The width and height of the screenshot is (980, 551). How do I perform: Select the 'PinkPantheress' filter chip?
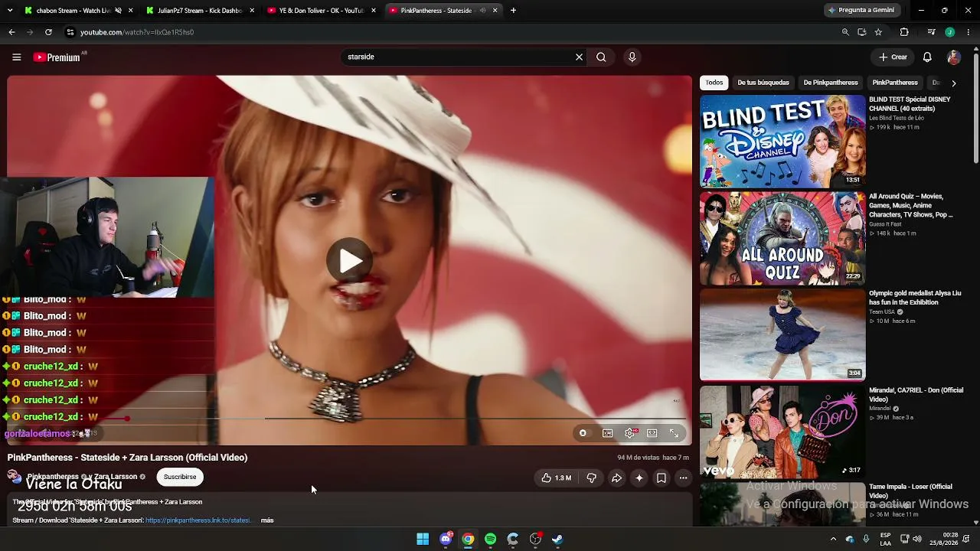click(x=895, y=83)
